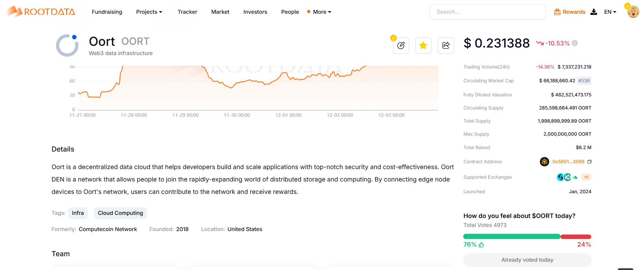Open the Rewards page
This screenshot has width=644, height=270.
pos(570,12)
